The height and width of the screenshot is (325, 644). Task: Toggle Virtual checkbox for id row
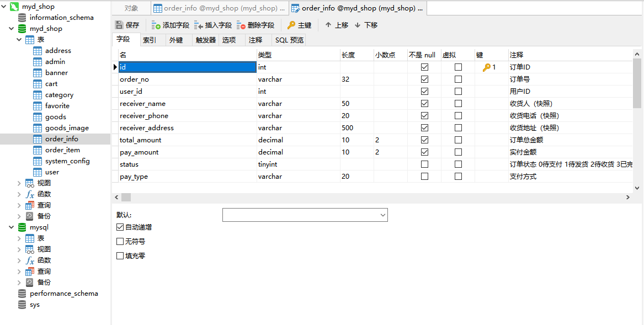pyautogui.click(x=459, y=67)
